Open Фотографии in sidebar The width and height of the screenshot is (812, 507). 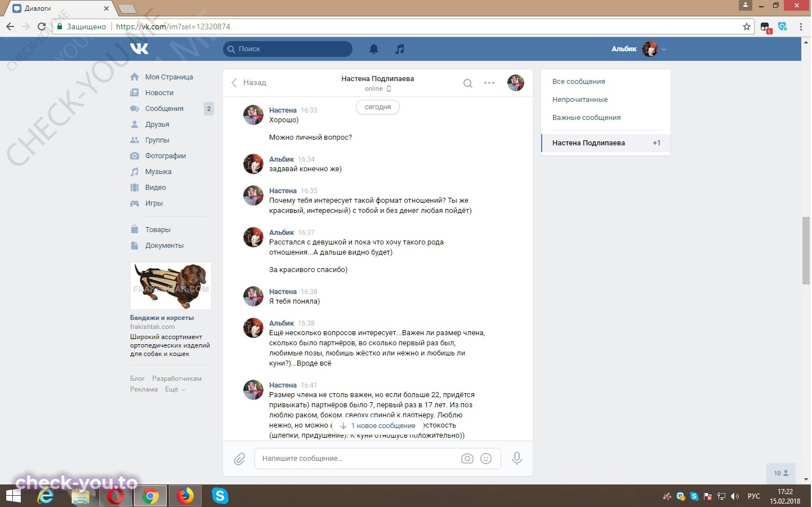tap(166, 156)
